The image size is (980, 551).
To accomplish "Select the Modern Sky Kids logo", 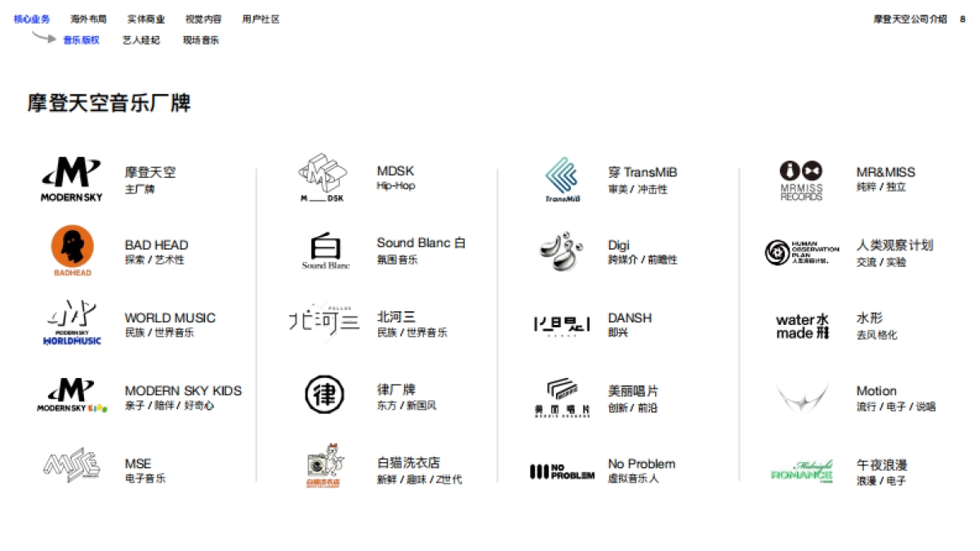I will click(72, 396).
